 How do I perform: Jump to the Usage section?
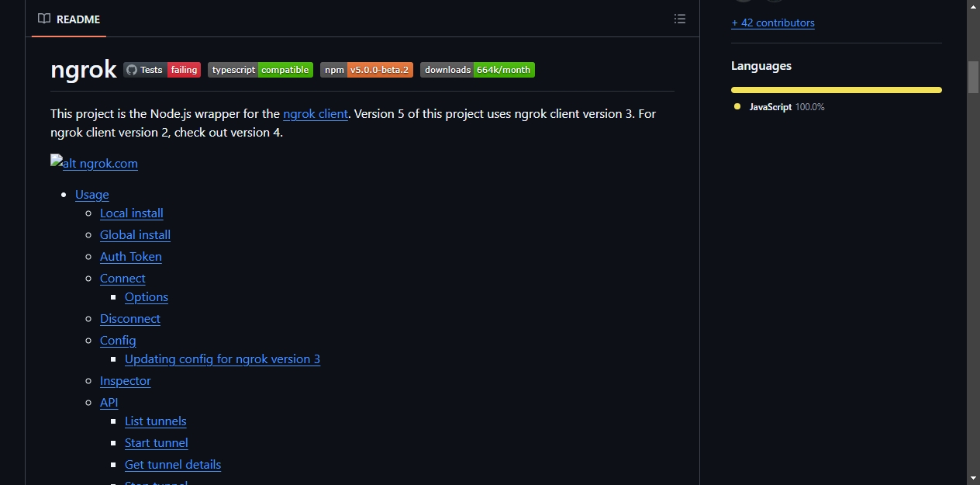92,194
